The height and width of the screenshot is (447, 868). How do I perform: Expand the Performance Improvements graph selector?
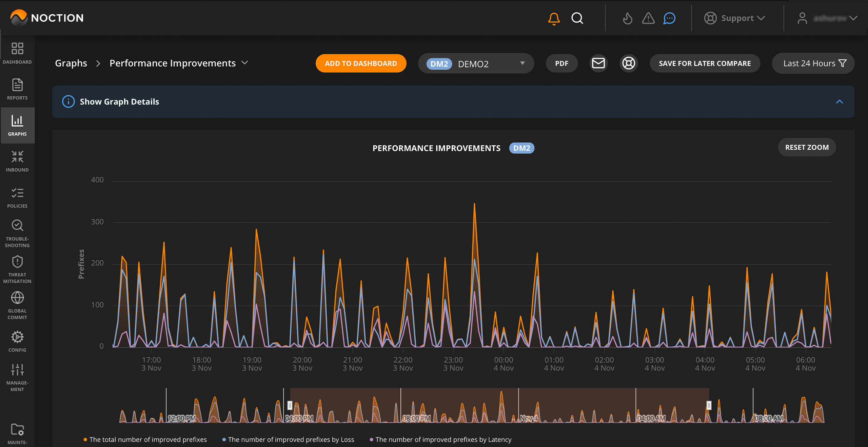pyautogui.click(x=244, y=63)
